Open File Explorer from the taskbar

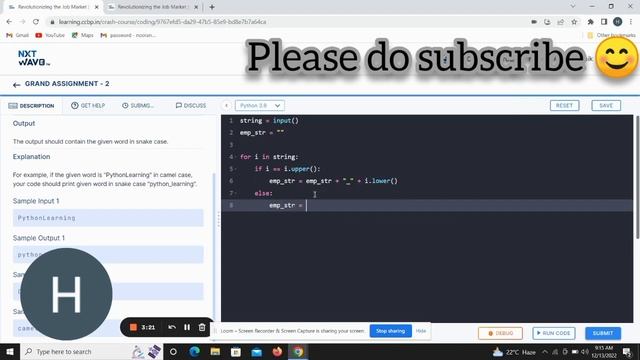(x=215, y=351)
